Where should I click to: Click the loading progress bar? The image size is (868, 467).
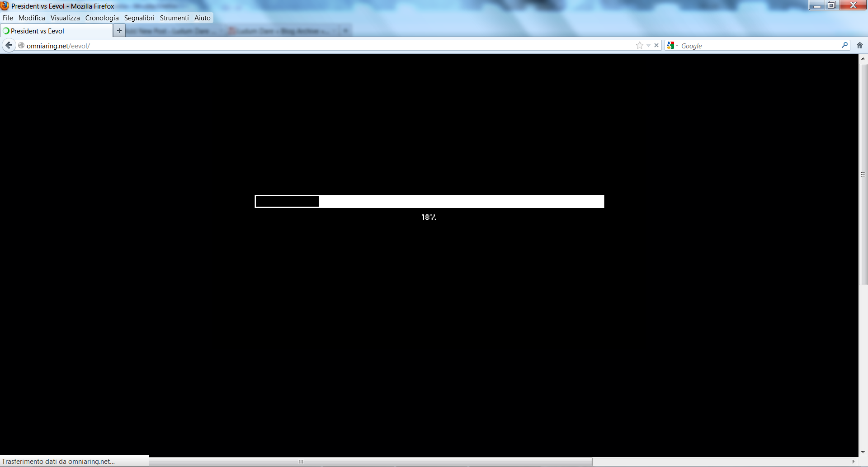[429, 201]
